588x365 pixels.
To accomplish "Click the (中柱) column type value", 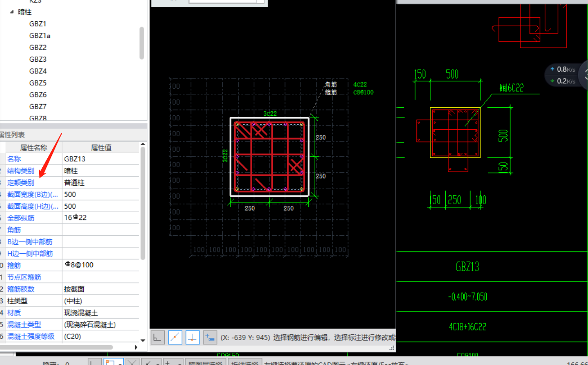I will [101, 301].
